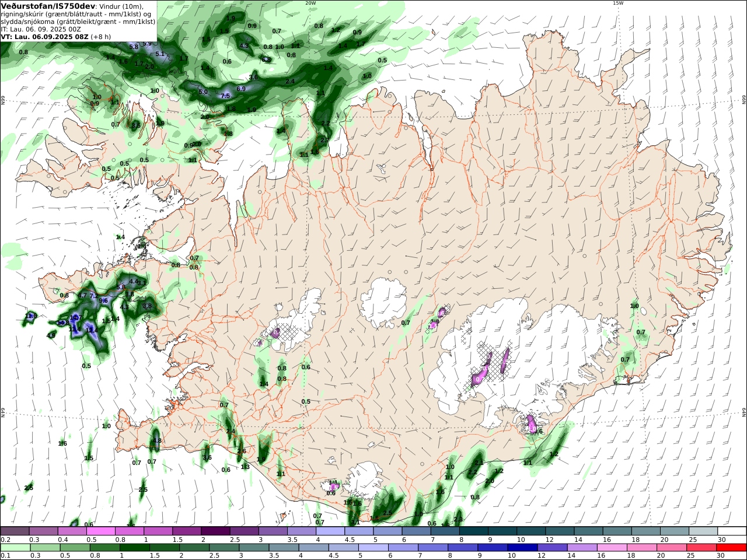Click the 6.9 precipitation value on the map
Viewport: 747px width, 560px height.
pyautogui.click(x=241, y=89)
